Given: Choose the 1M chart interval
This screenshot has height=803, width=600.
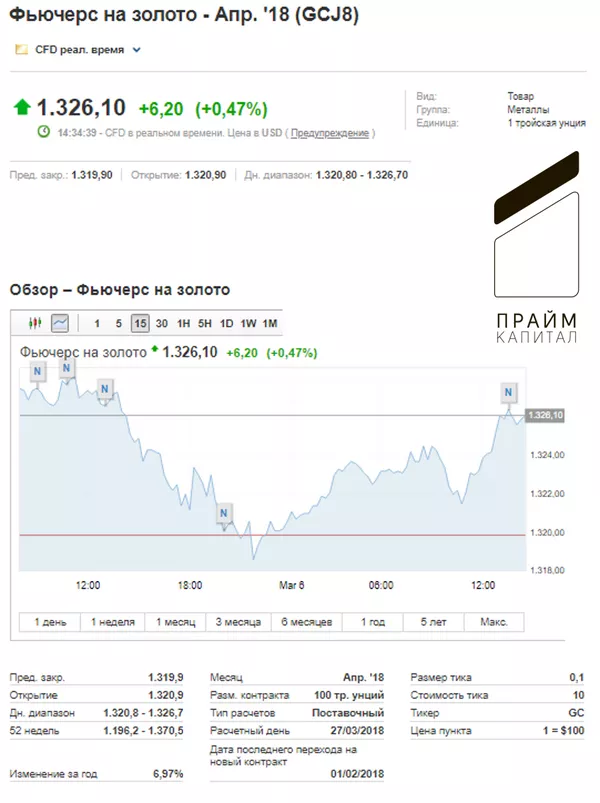Looking at the screenshot, I should click(270, 323).
